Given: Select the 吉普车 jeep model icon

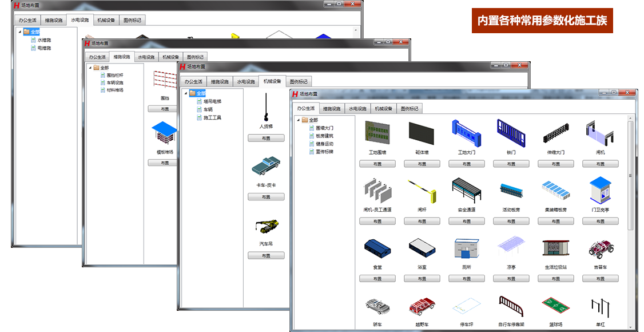Looking at the screenshot, I should tap(600, 248).
